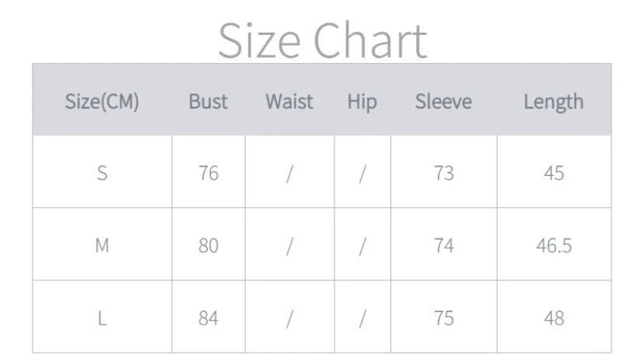Select the waist cell for size S
This screenshot has width=644, height=362.
pyautogui.click(x=289, y=173)
